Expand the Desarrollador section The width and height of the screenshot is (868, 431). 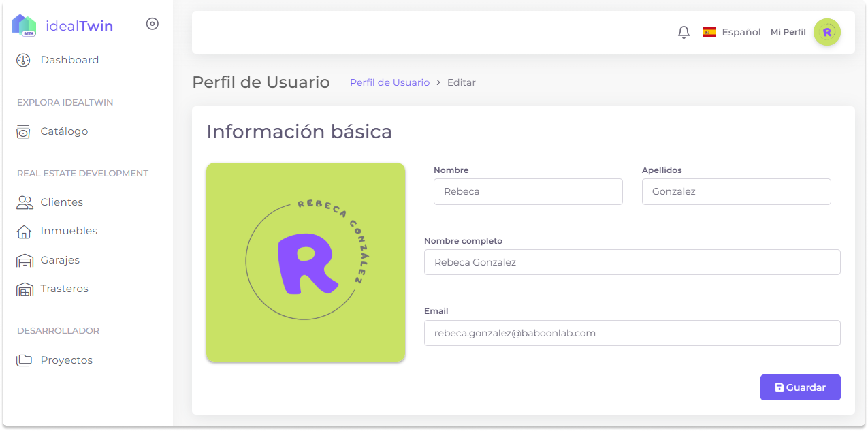(58, 330)
